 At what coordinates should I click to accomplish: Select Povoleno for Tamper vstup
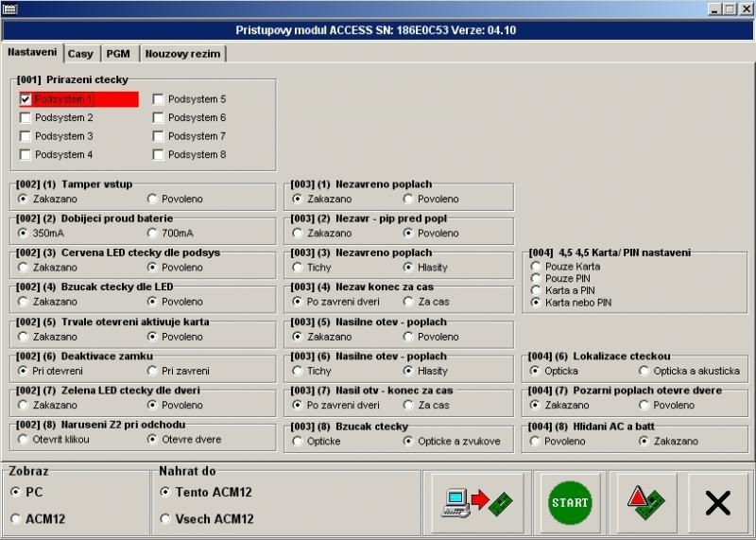coord(153,200)
